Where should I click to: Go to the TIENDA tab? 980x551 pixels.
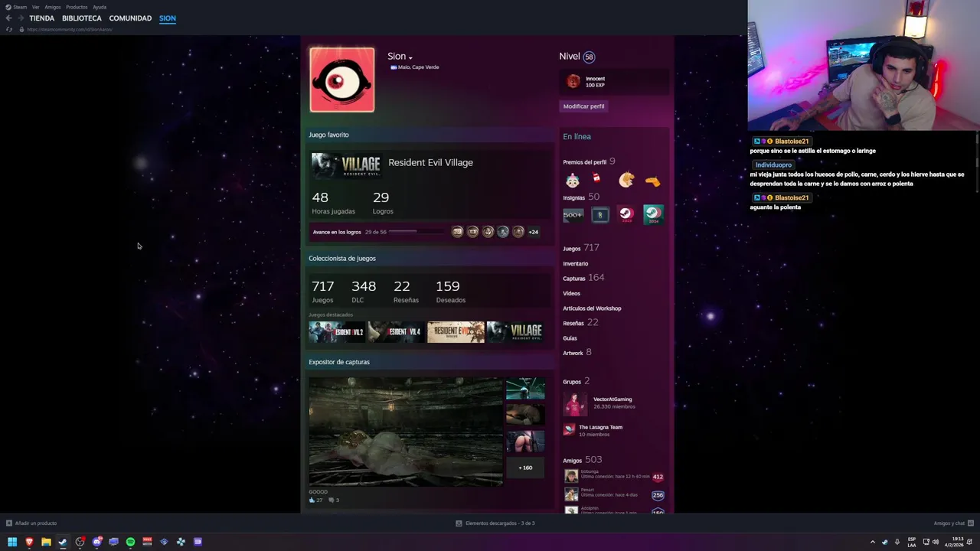pos(42,18)
